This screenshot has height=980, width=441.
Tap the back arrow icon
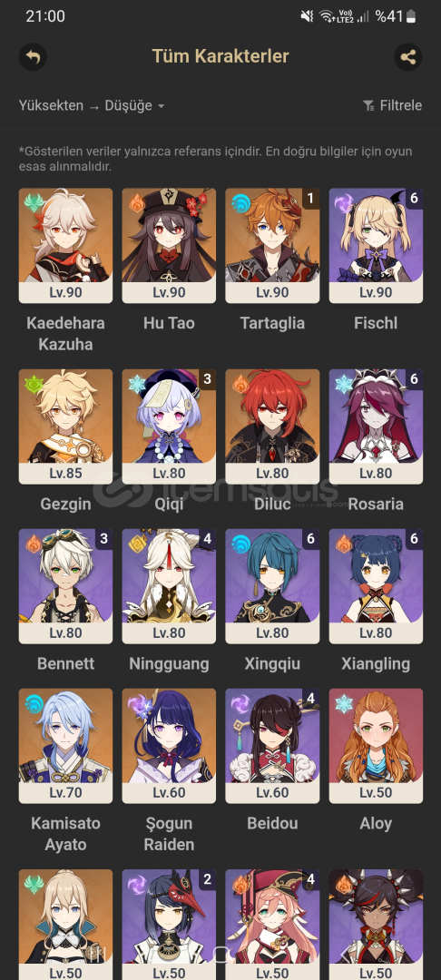[33, 57]
